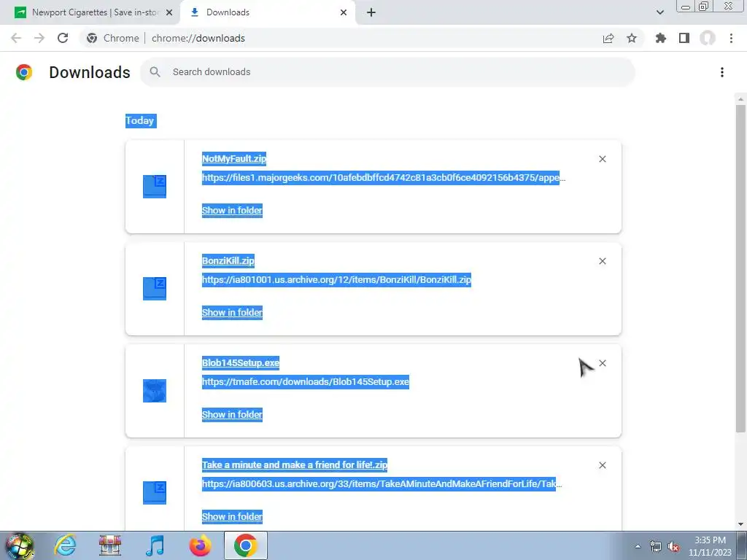Expand the tab search dropdown arrow

click(x=659, y=12)
